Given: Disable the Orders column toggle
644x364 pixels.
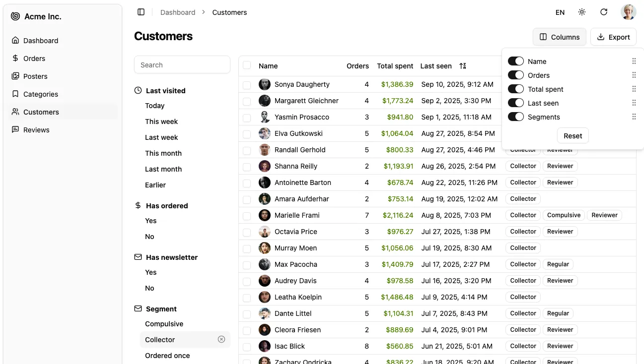Looking at the screenshot, I should coord(515,75).
